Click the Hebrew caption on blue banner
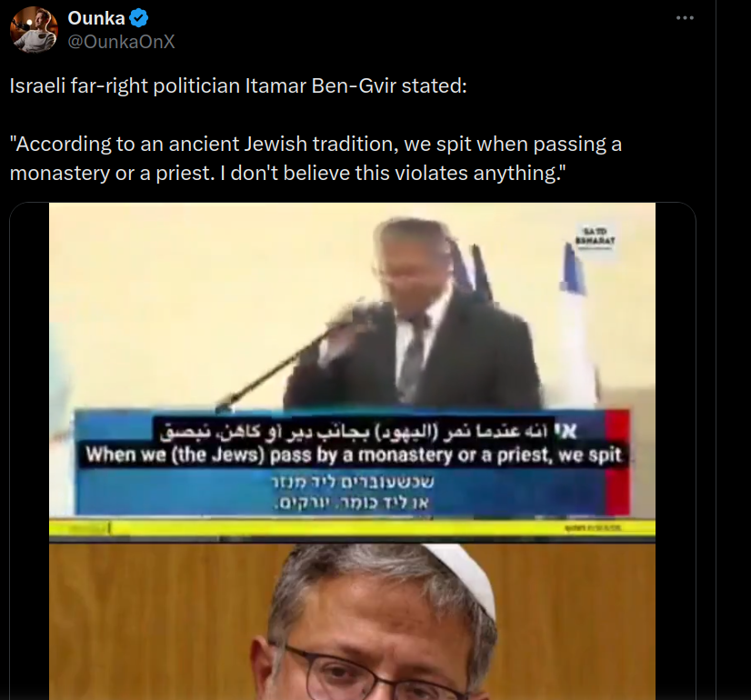This screenshot has width=751, height=700. point(352,492)
